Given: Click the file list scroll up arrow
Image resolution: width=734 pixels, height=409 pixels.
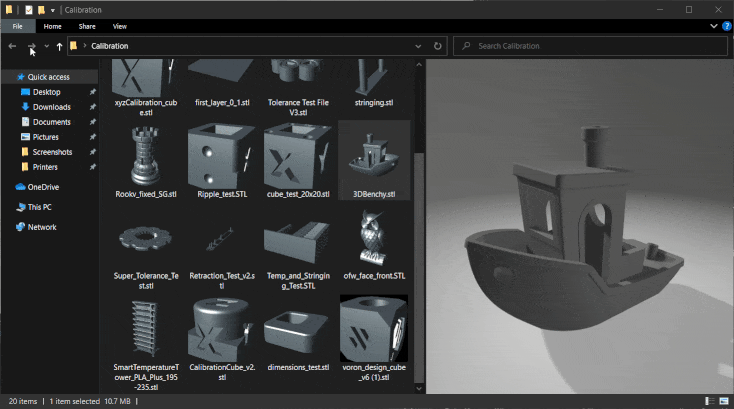Looking at the screenshot, I should [x=419, y=65].
